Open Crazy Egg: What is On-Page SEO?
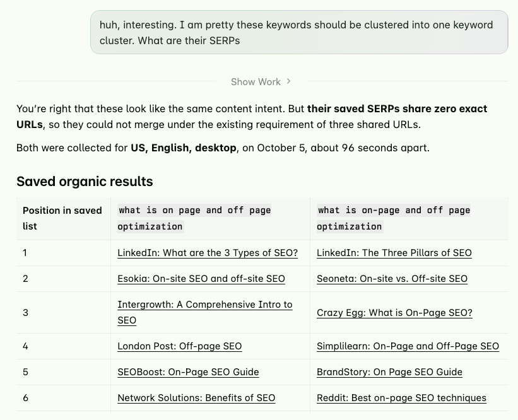Image resolution: width=518 pixels, height=420 pixels. [394, 313]
